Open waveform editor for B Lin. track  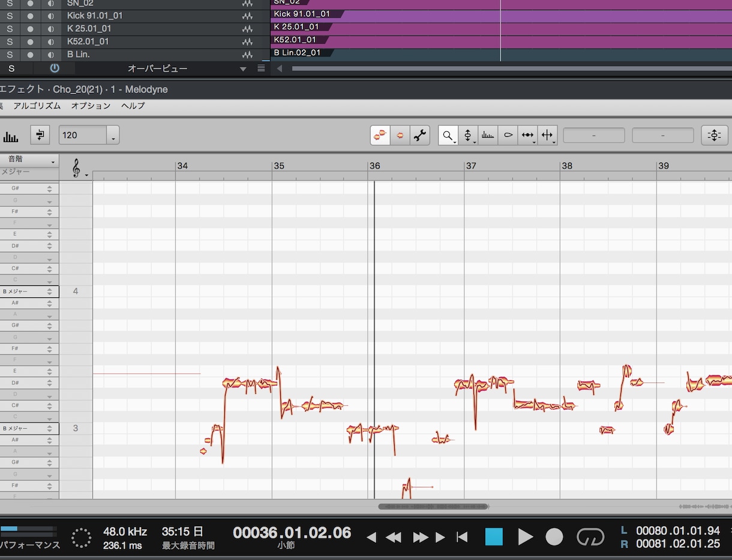(247, 55)
